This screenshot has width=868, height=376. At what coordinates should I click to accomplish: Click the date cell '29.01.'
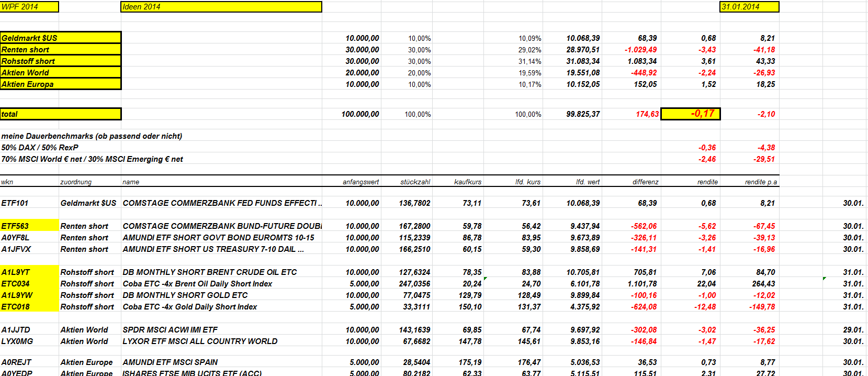tap(853, 330)
